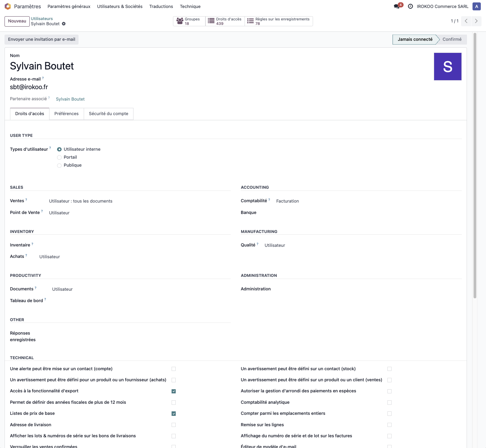This screenshot has height=448, width=486.
Task: Show help tooltip for Adresse e-mail
Action: (x=43, y=78)
